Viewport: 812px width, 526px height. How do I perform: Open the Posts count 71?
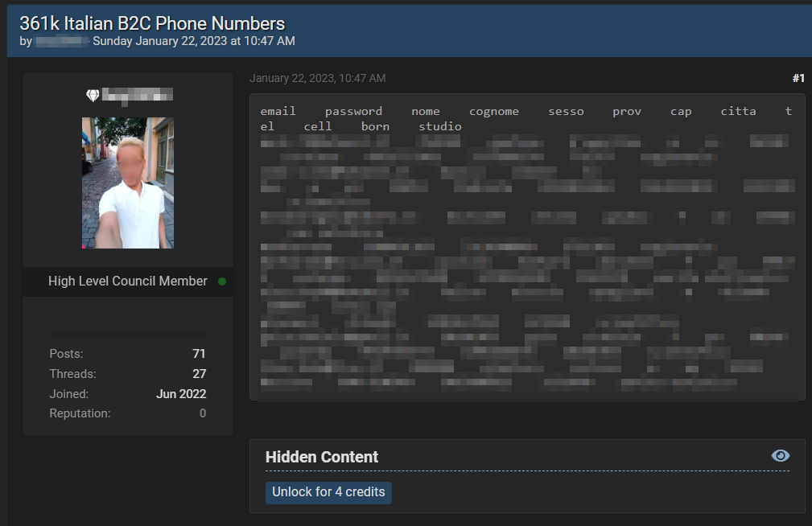pyautogui.click(x=199, y=354)
